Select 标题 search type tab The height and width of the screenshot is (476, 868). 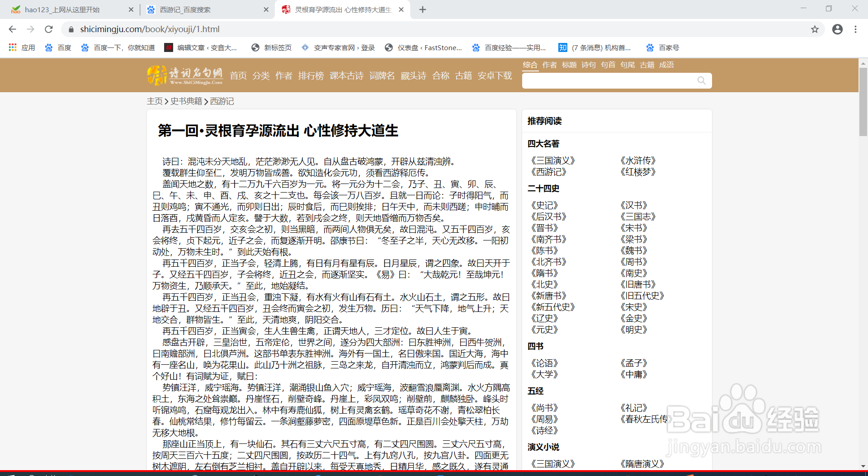(569, 65)
